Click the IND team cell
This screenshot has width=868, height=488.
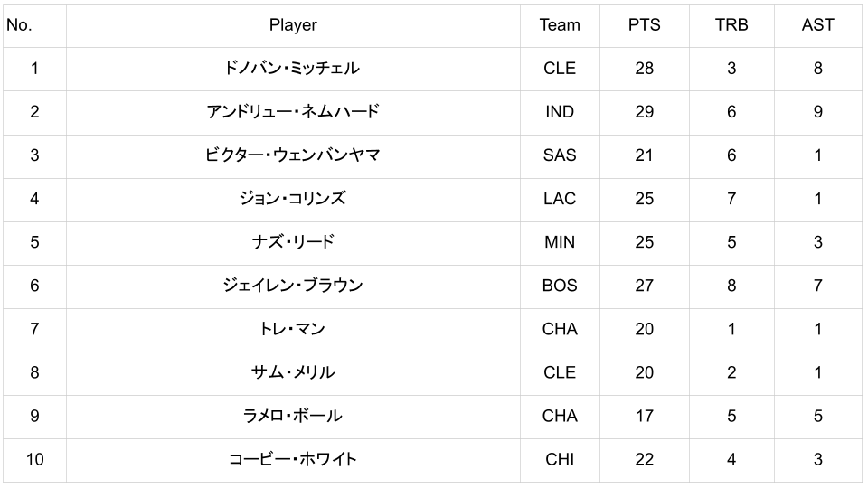560,112
